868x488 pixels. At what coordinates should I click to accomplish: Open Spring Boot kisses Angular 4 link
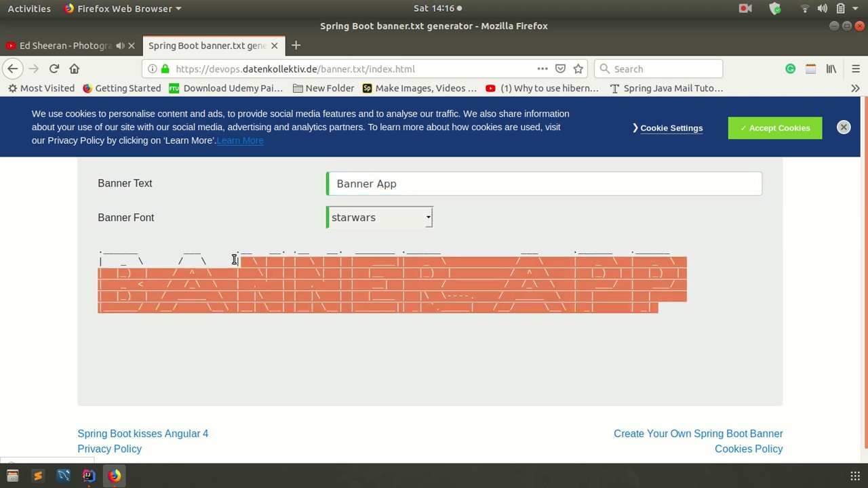click(143, 434)
